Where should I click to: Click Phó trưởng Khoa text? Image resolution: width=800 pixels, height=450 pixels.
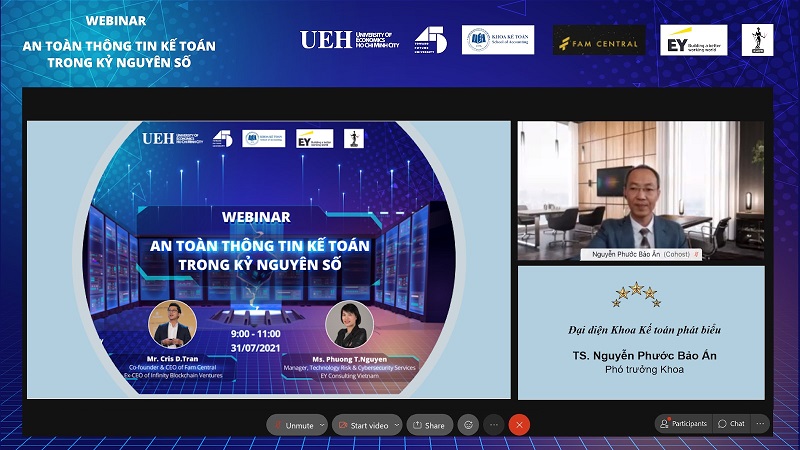click(644, 369)
